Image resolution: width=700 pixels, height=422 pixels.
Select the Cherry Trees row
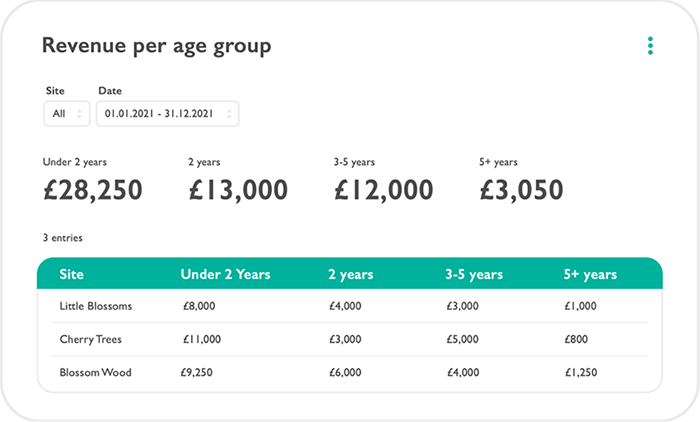click(350, 339)
